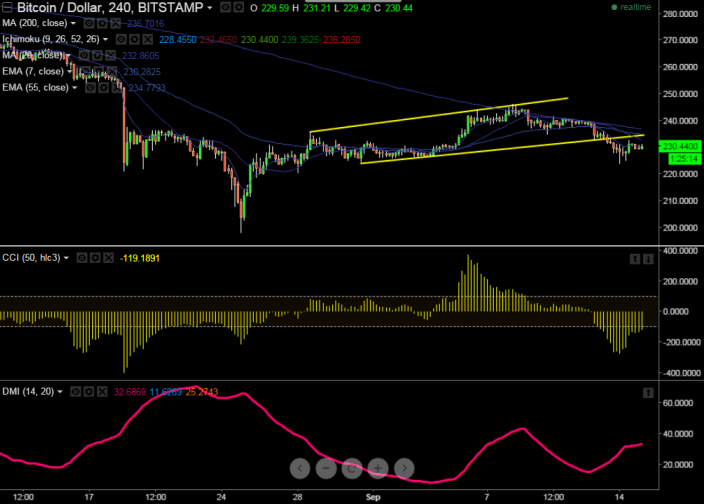Hide the CCI (50, hlc3) indicator

point(82,258)
